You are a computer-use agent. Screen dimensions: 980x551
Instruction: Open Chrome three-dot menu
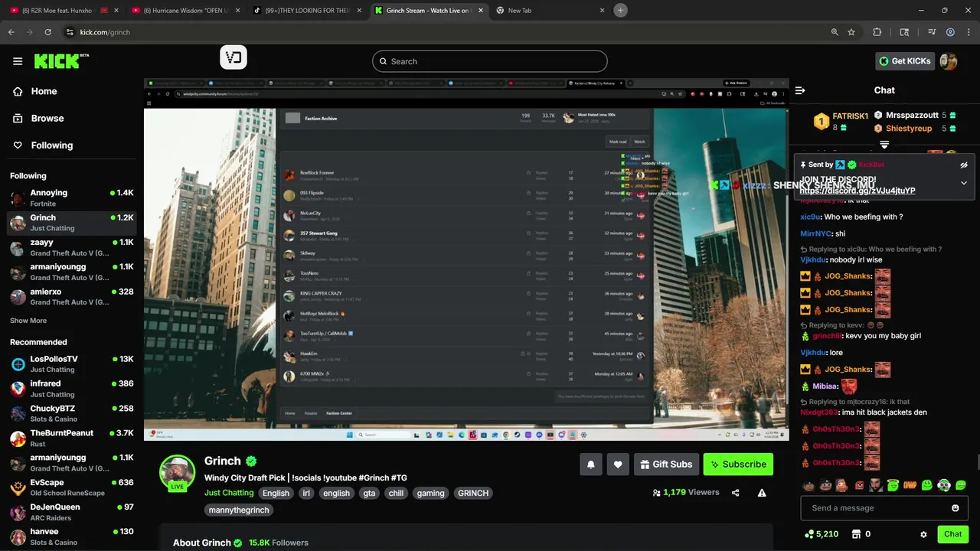(x=969, y=32)
